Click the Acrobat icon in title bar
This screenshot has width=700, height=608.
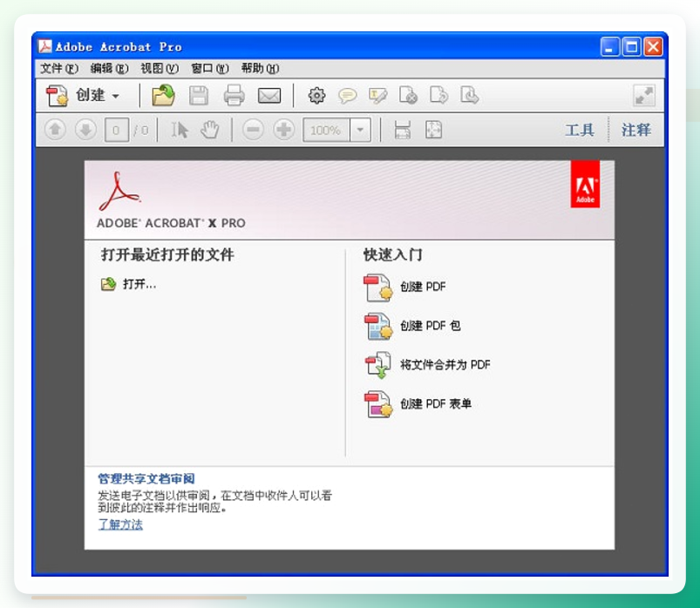[x=45, y=46]
